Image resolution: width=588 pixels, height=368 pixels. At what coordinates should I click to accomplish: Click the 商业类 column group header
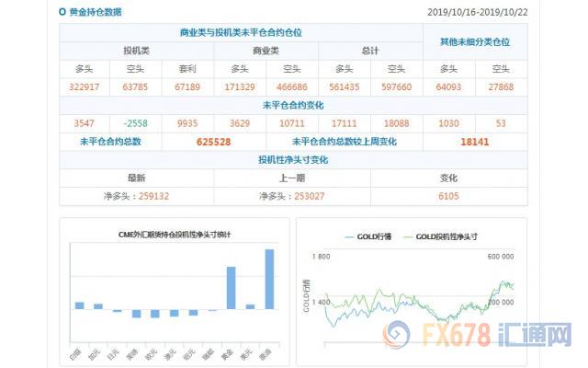tap(266, 51)
